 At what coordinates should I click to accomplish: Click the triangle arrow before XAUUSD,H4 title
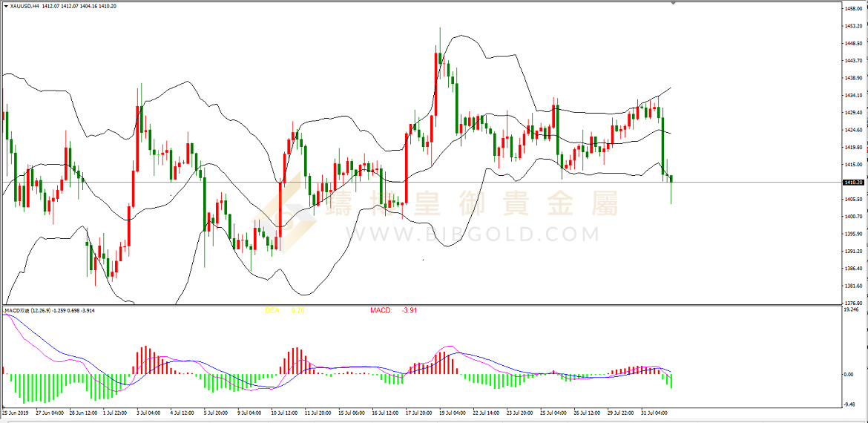coord(6,7)
